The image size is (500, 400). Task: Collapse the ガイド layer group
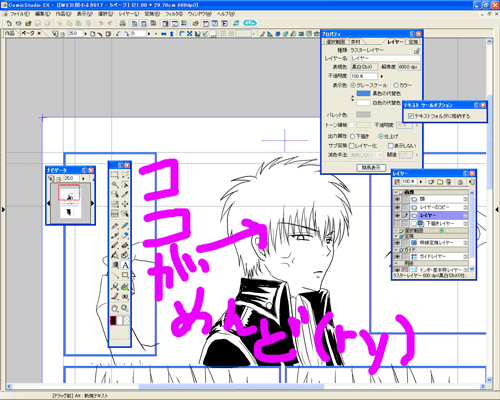pos(396,249)
